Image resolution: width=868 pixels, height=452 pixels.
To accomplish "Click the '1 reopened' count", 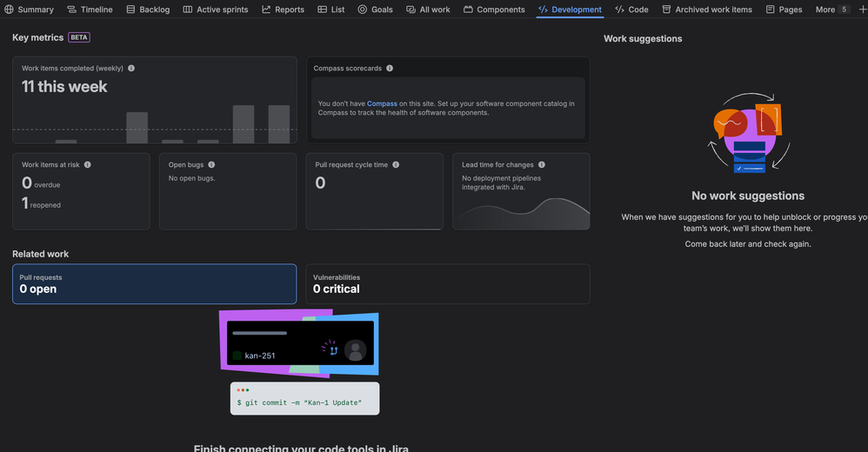I will [x=41, y=203].
